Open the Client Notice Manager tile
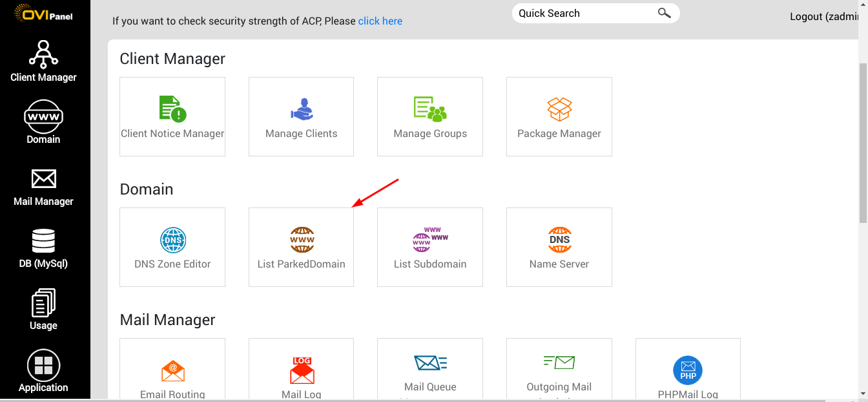The image size is (868, 402). coord(172,117)
